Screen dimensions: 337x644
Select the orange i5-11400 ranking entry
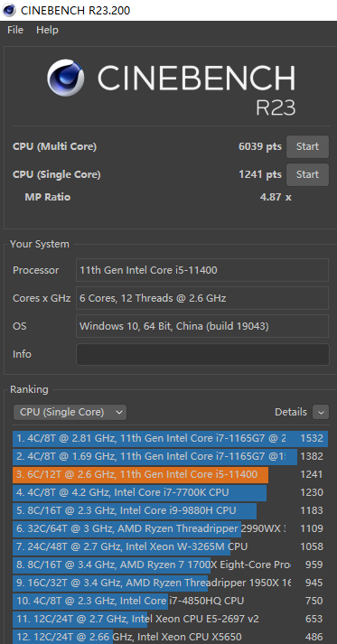pos(170,474)
